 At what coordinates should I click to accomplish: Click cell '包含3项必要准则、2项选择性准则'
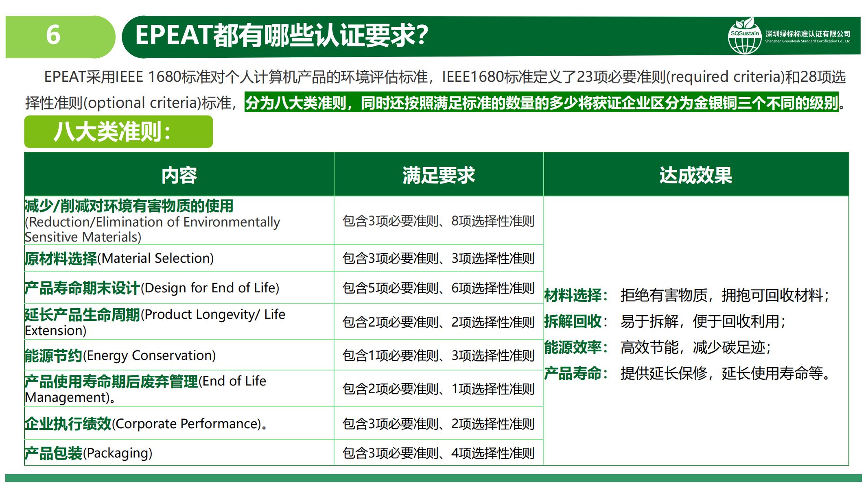click(439, 424)
